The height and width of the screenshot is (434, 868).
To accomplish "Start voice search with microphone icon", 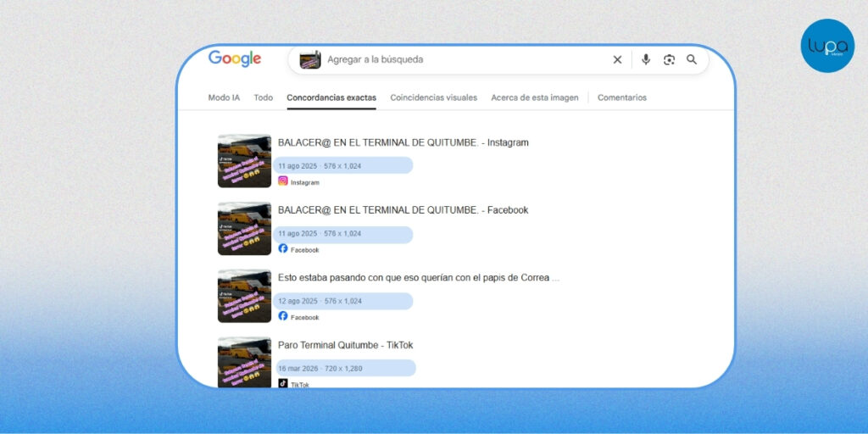I will click(x=646, y=59).
